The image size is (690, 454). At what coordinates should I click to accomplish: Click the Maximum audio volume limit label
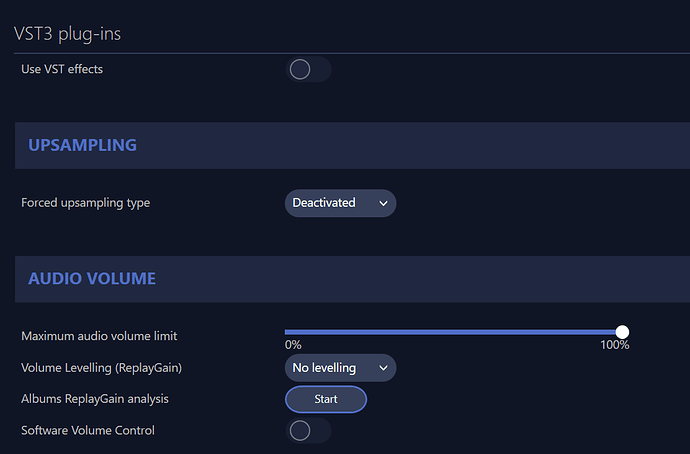coord(99,336)
